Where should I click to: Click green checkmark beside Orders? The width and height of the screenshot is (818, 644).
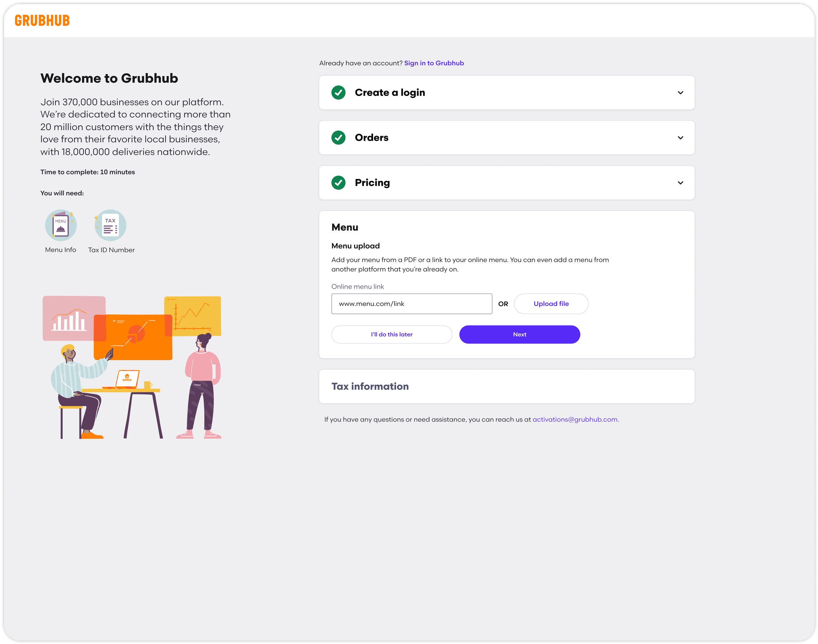(x=338, y=138)
